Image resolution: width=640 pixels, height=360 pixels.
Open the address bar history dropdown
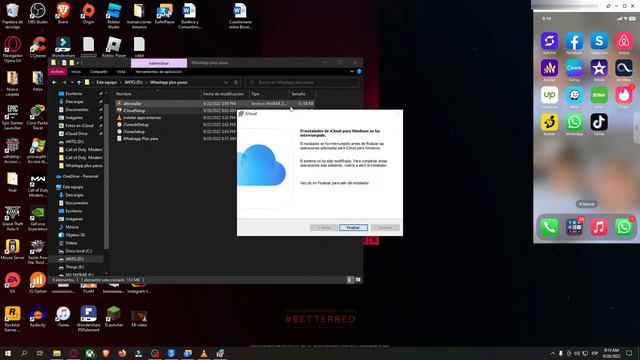click(x=226, y=82)
